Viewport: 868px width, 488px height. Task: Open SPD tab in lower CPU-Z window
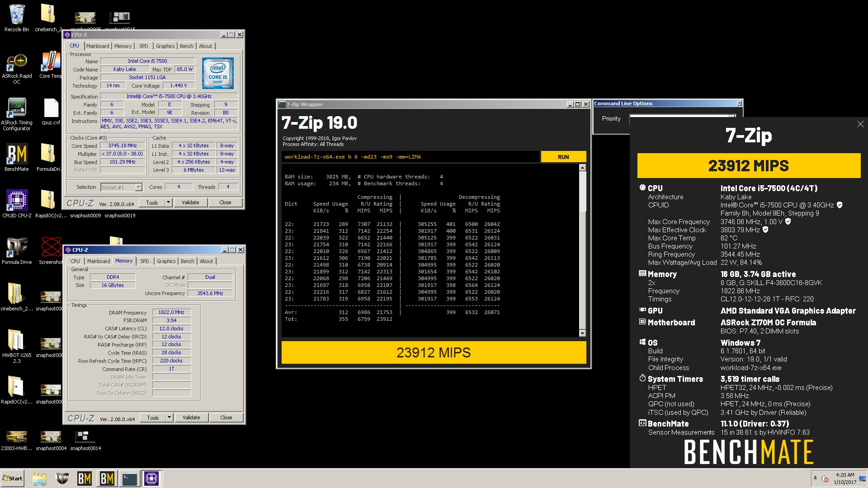click(x=145, y=261)
